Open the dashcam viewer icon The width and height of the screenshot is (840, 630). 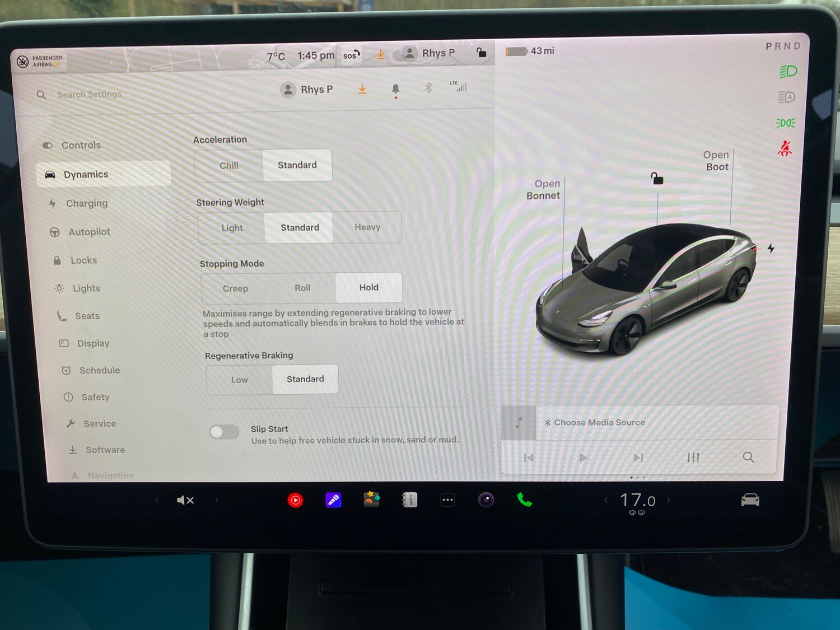point(486,500)
